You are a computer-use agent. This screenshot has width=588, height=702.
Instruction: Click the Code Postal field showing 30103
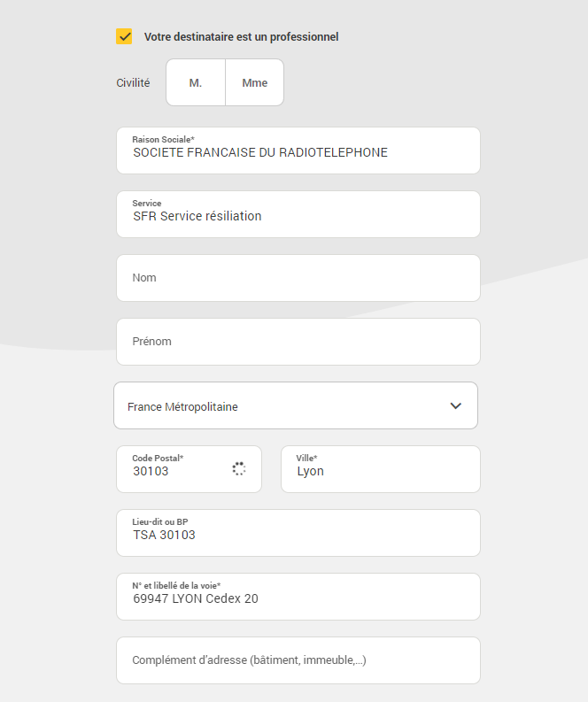(177, 470)
